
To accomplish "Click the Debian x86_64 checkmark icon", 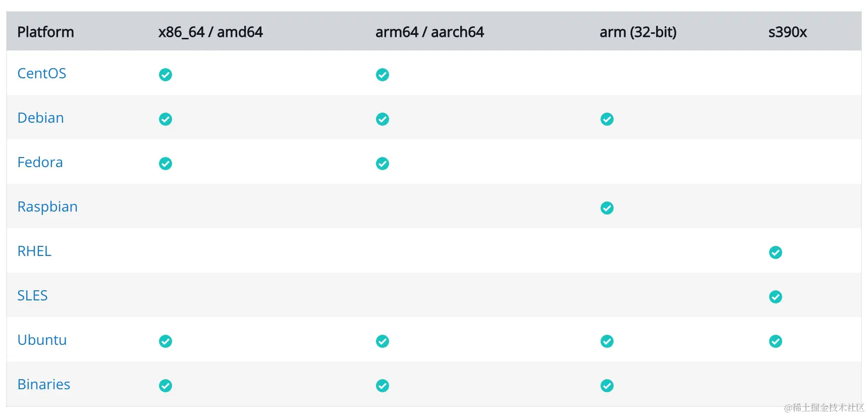I will point(166,119).
